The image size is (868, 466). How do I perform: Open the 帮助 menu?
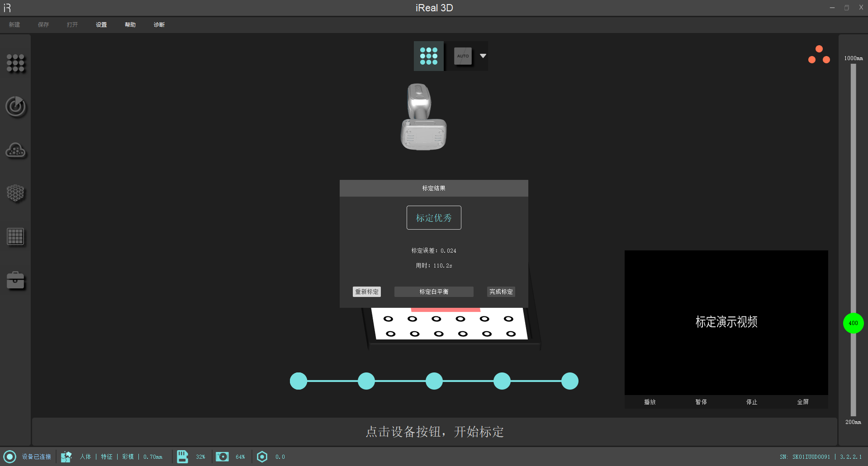tap(130, 25)
